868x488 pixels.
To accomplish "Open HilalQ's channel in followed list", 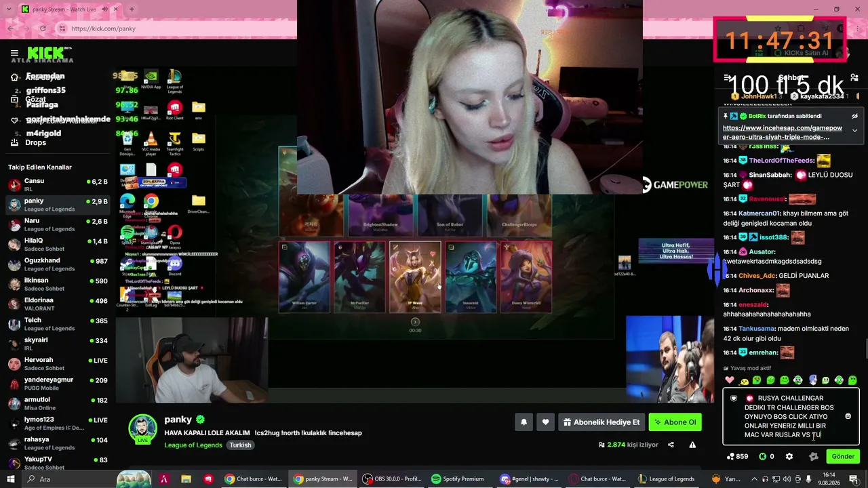I will 58,245.
